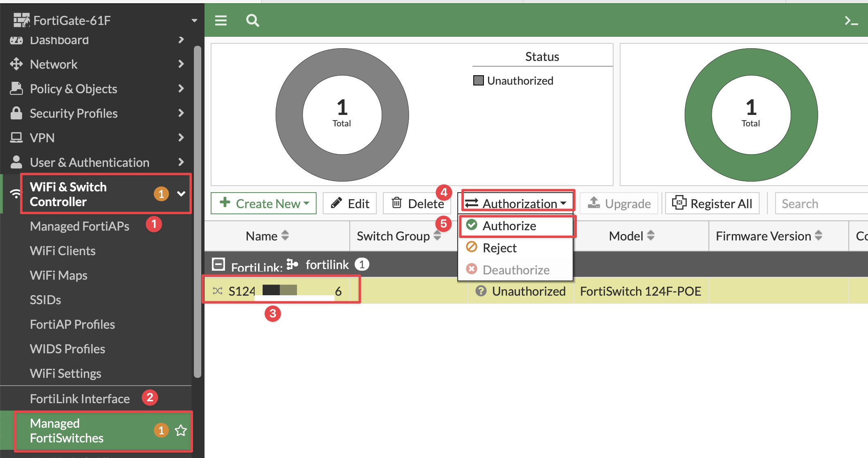Click the question mark Unauthorized icon
The image size is (868, 458).
(481, 291)
